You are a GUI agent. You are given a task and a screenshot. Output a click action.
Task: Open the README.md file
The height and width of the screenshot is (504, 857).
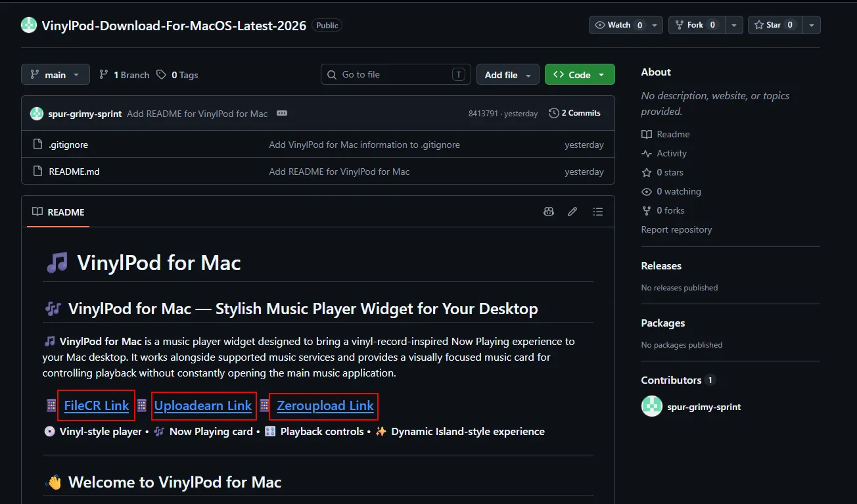(74, 172)
